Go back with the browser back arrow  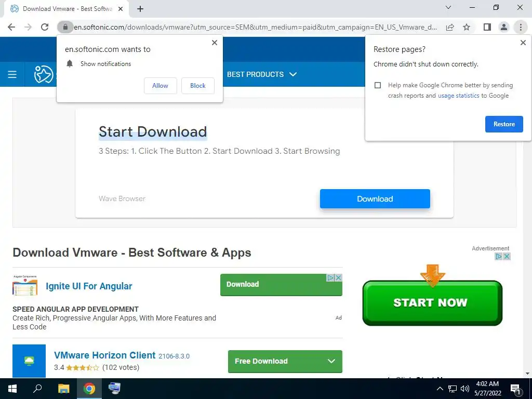[11, 27]
